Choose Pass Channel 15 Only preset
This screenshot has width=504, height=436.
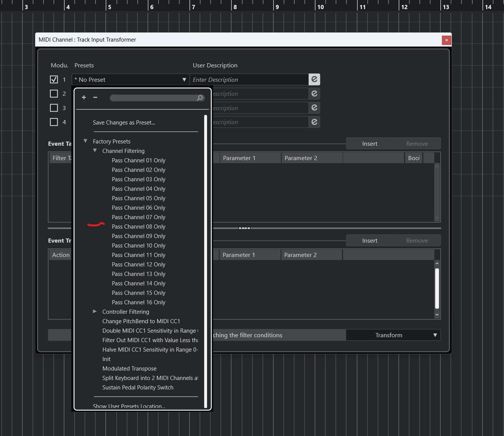click(139, 293)
